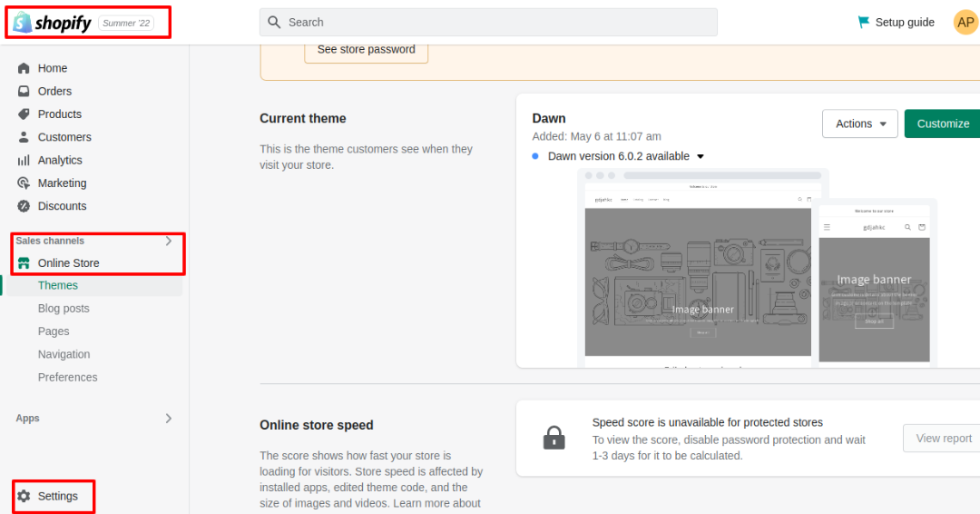Click the Current theme heading
The width and height of the screenshot is (980, 514).
[302, 119]
